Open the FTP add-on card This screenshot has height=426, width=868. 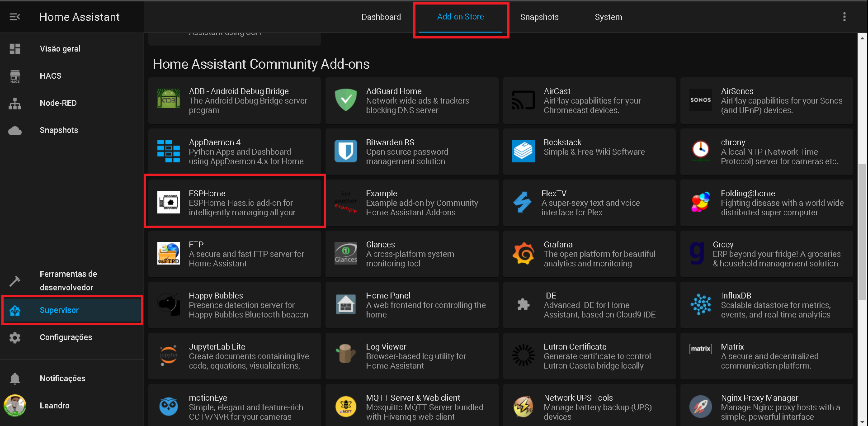(x=235, y=254)
